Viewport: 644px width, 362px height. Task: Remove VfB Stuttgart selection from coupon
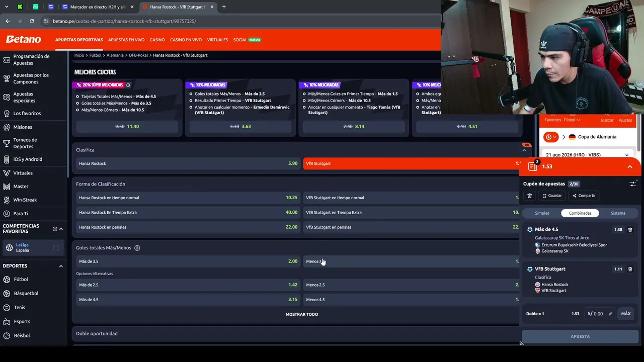(630, 269)
